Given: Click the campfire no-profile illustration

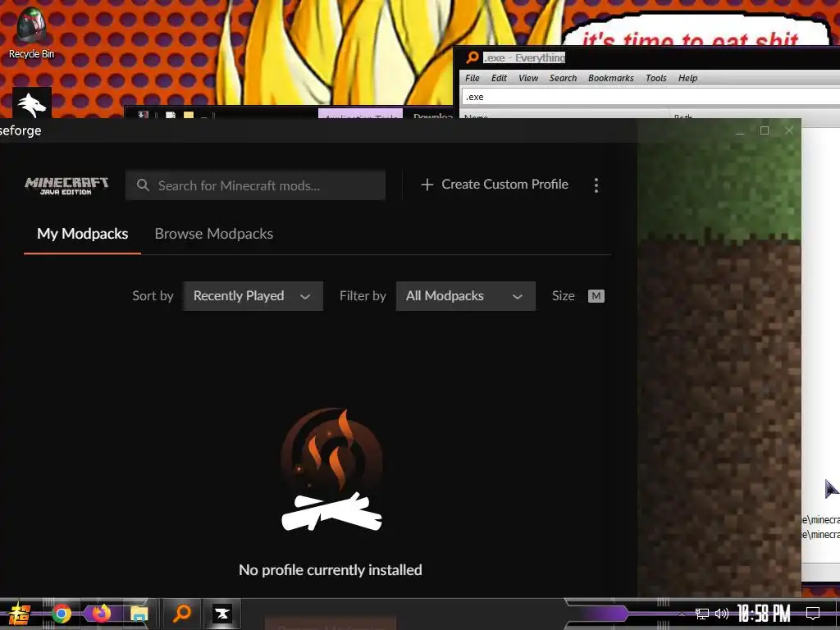Looking at the screenshot, I should (331, 470).
